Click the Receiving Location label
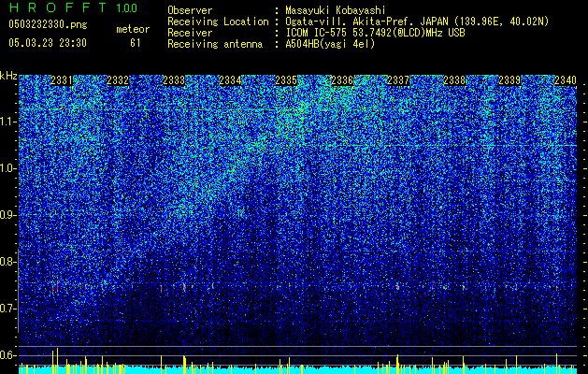Image resolution: width=588 pixels, height=374 pixels. [218, 22]
